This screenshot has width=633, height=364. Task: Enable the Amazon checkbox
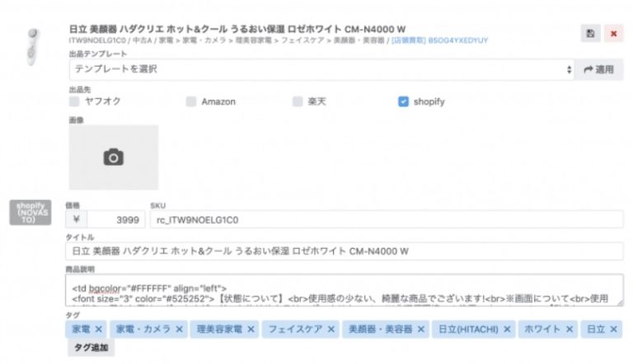[191, 101]
